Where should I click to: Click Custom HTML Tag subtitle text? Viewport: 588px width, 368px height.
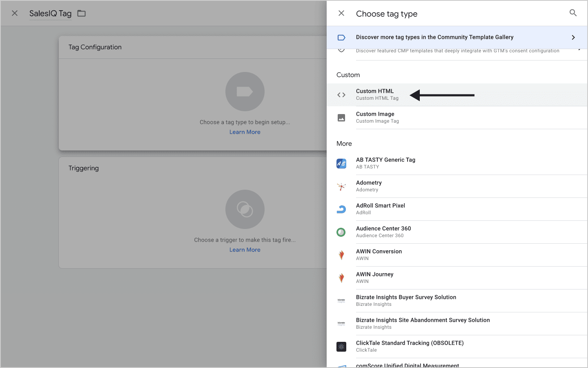(377, 98)
